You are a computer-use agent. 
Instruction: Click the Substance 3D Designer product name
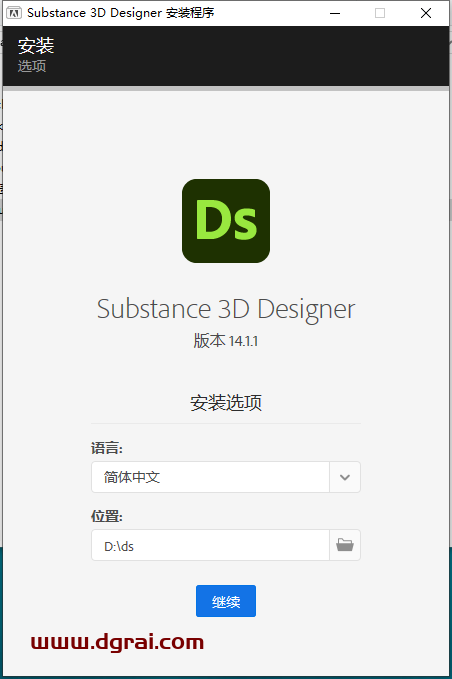[x=226, y=309]
